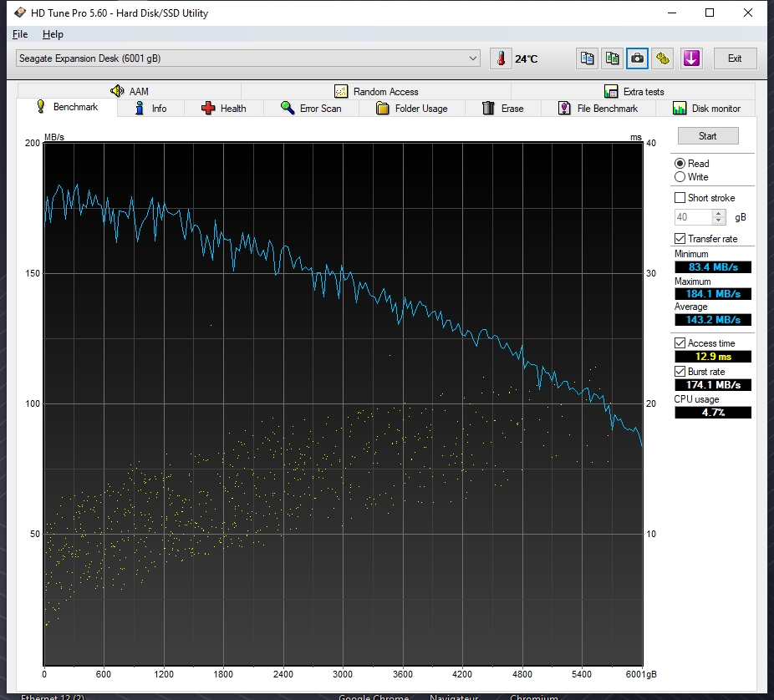Open the Health tab with red cross
Screen dimensions: 774x700
click(224, 109)
